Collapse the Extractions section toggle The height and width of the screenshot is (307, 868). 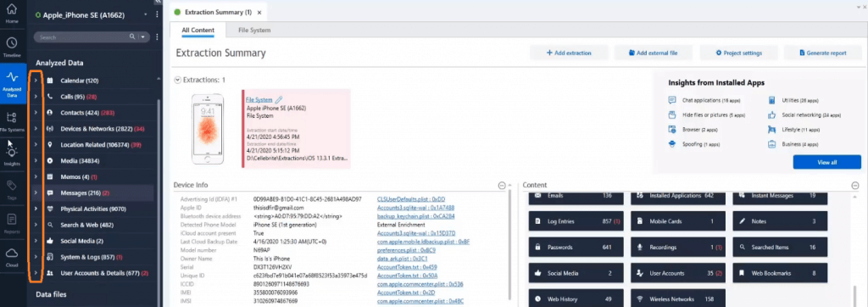(178, 80)
